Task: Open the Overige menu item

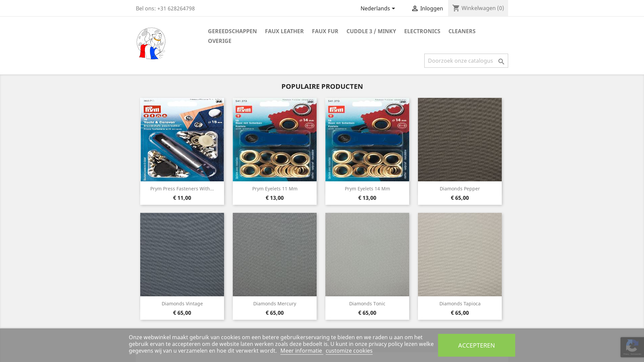Action: tap(220, 41)
